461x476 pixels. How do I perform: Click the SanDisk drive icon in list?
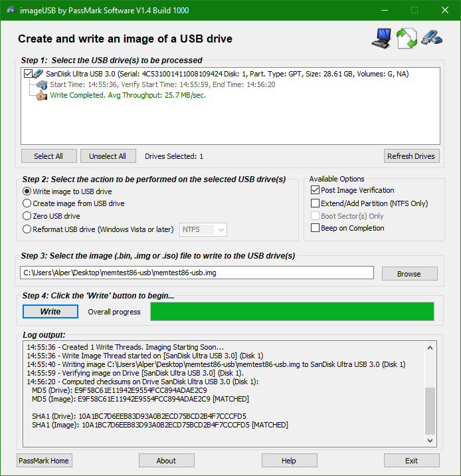click(38, 74)
